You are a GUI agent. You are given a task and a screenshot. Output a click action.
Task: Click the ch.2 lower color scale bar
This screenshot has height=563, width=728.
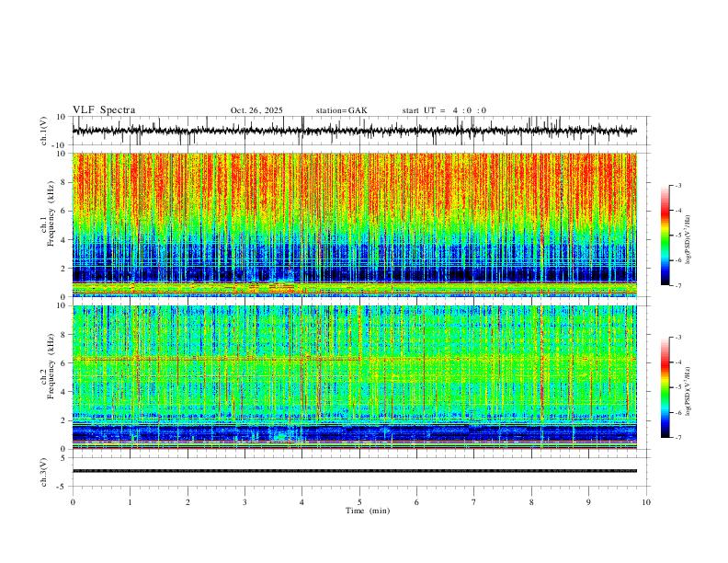tap(665, 387)
